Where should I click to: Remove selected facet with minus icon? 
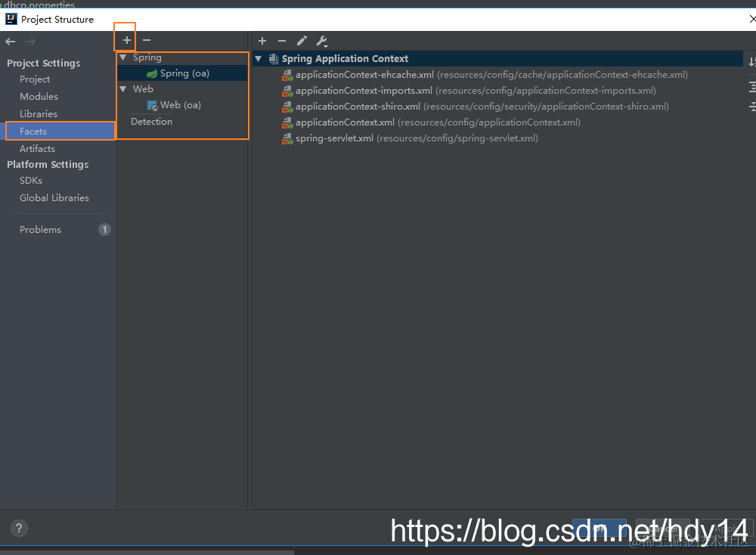[x=147, y=40]
